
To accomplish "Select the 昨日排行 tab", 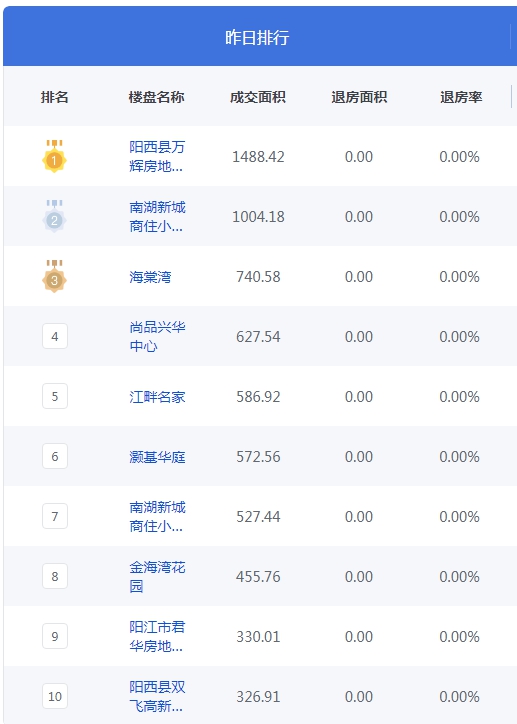I will point(257,37).
